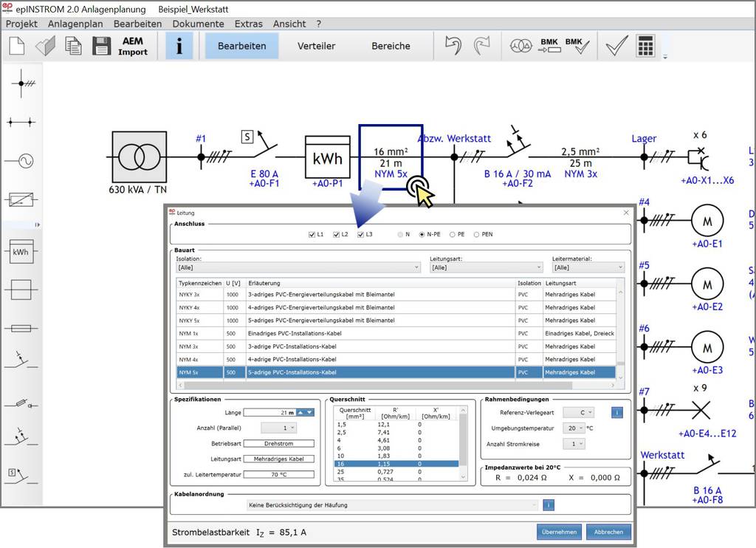The height and width of the screenshot is (548, 756).
Task: Select the RCD switch symbol in sidebar
Action: (21, 436)
